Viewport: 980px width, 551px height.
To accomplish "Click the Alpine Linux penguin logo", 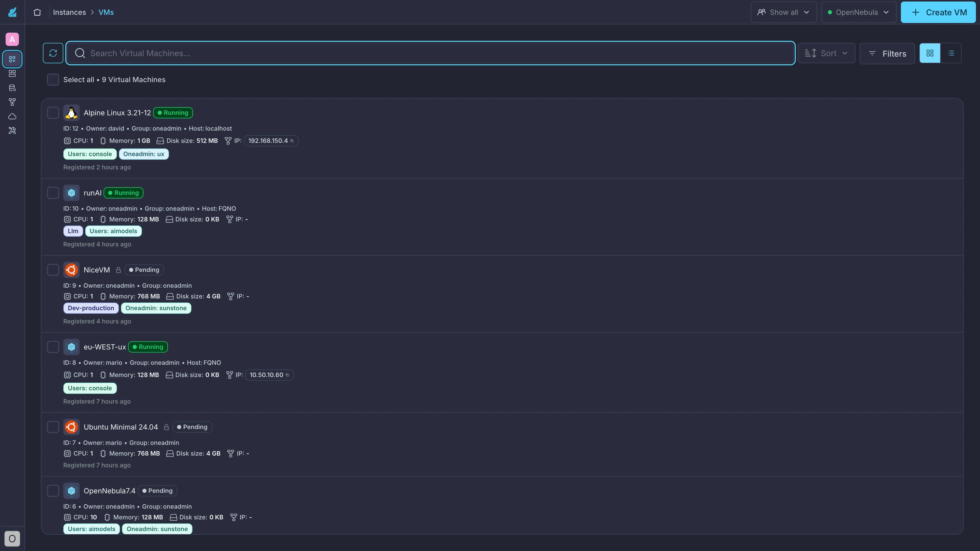I will [71, 112].
